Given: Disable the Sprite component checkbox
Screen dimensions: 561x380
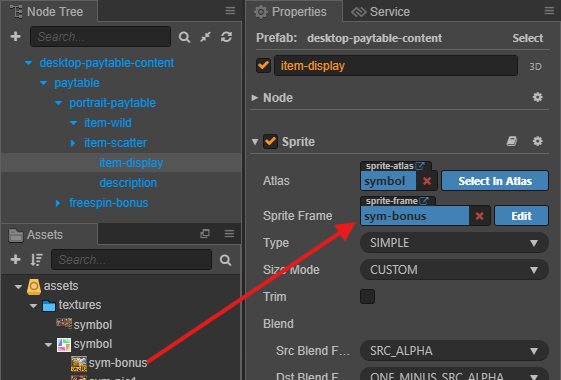Looking at the screenshot, I should 270,141.
